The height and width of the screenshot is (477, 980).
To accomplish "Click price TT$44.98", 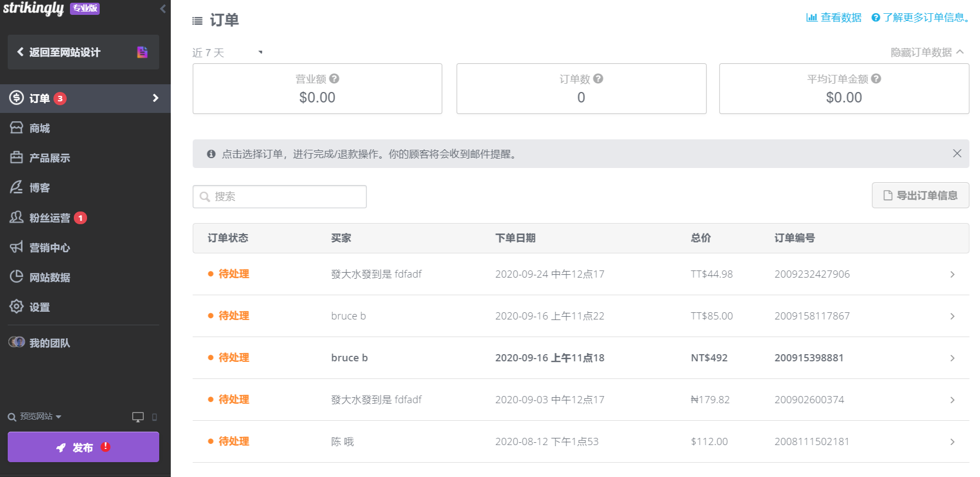I will tap(712, 274).
